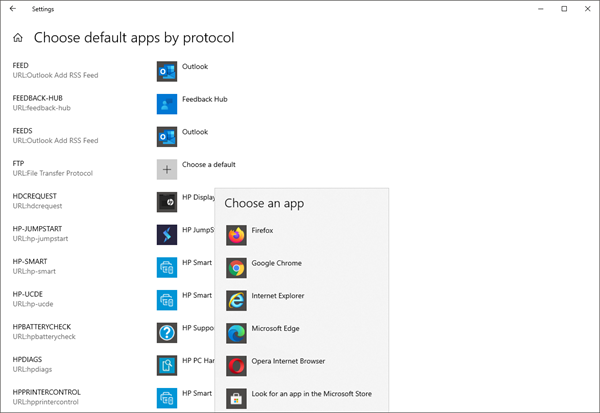The width and height of the screenshot is (600, 413).
Task: Click the HP PC Hardware icon for HPDIAGS
Action: (x=167, y=366)
